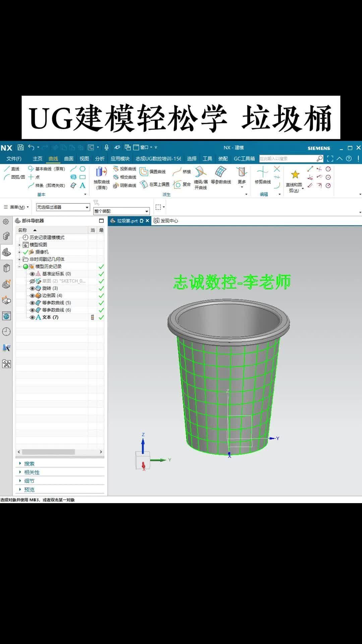Select the 圆弧/圆 arc tool
Image resolution: width=362 pixels, height=644 pixels.
coord(14,177)
